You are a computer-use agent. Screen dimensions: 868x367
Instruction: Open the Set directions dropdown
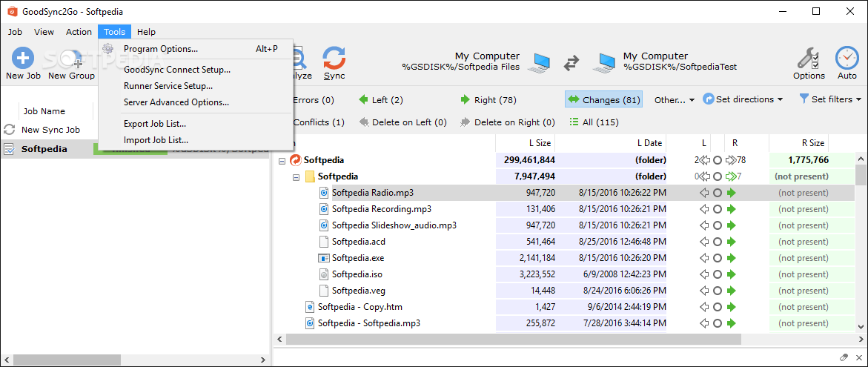click(x=743, y=99)
